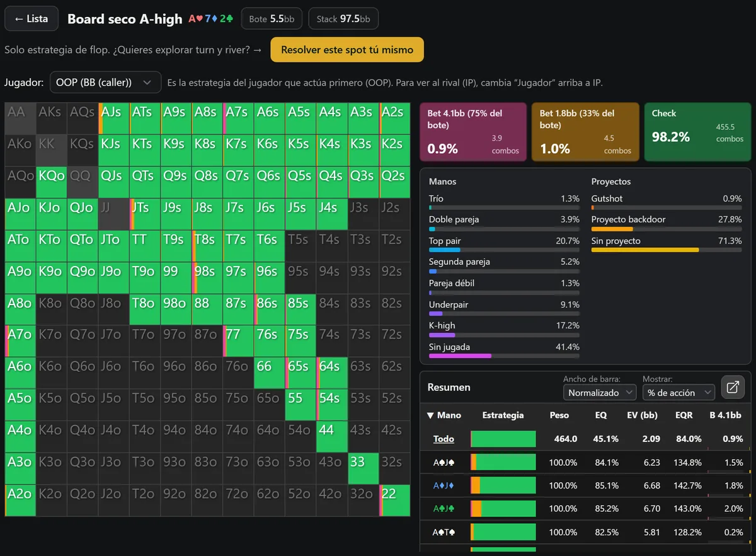Open summary in pop-out window icon
The height and width of the screenshot is (556, 756).
tap(733, 387)
